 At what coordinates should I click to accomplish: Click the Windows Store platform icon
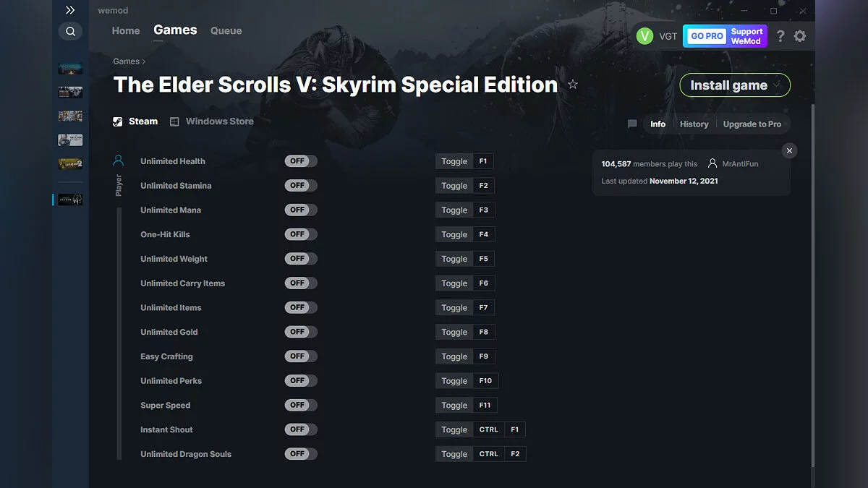(174, 121)
